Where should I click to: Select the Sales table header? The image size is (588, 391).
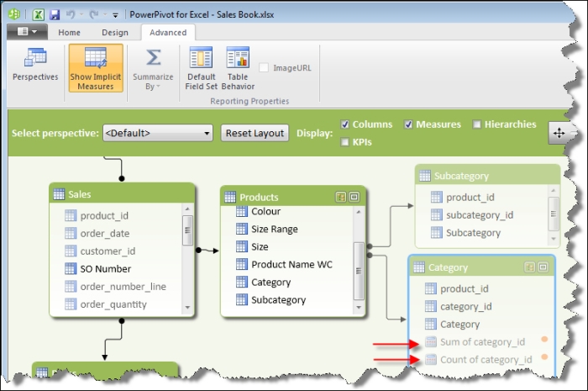point(123,194)
